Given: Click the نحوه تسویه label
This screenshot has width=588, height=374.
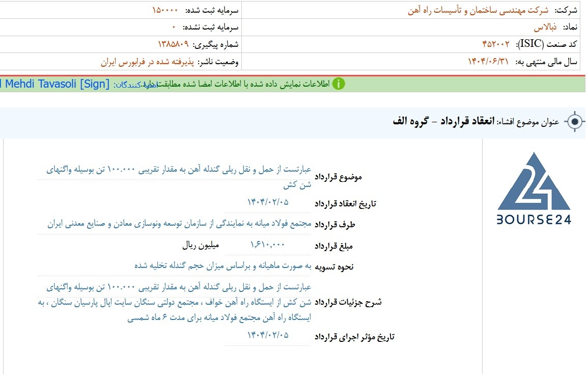Looking at the screenshot, I should pyautogui.click(x=334, y=267).
